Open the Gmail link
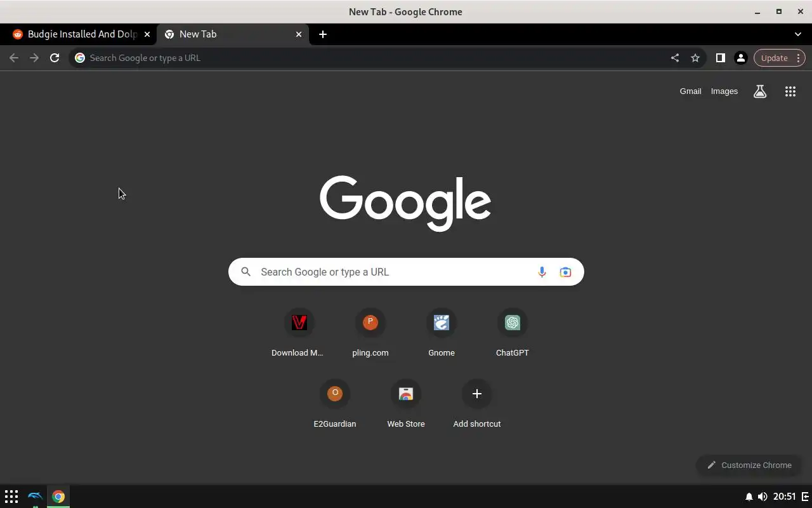This screenshot has width=812, height=508. tap(690, 91)
